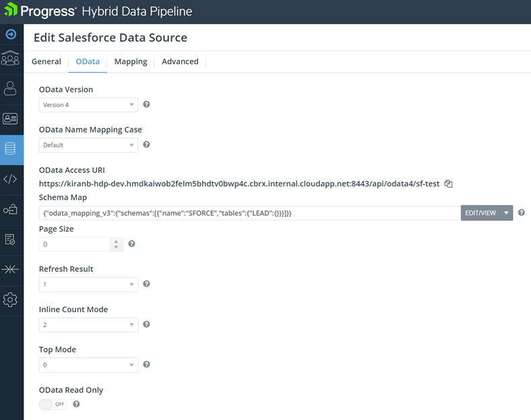531x420 pixels.
Task: Open the single user icon in sidebar
Action: [x=10, y=88]
